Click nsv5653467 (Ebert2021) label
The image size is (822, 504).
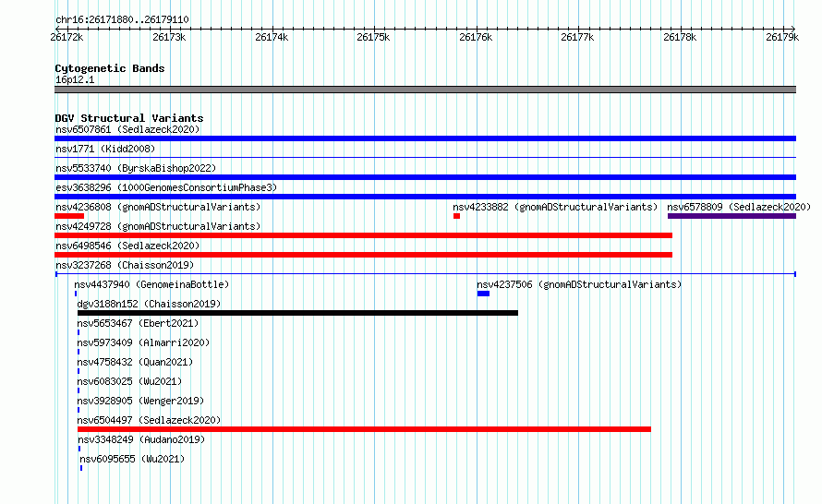[138, 323]
